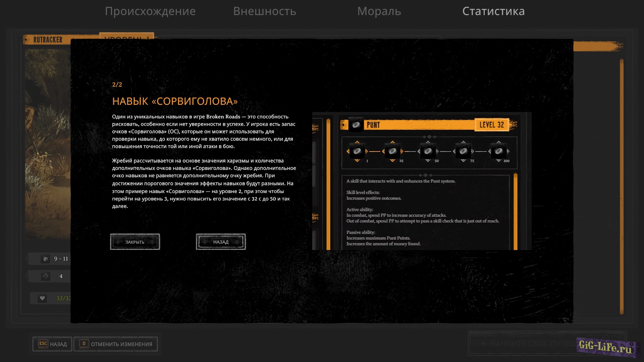Click the damage burst icon beside 9 - 11
The width and height of the screenshot is (644, 362).
(45, 259)
